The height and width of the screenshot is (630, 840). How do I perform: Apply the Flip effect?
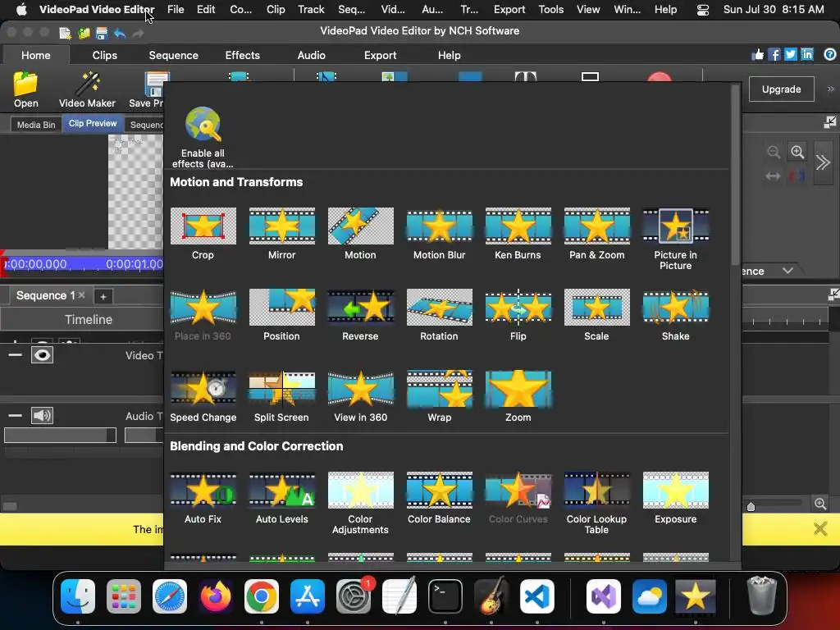[x=518, y=315]
